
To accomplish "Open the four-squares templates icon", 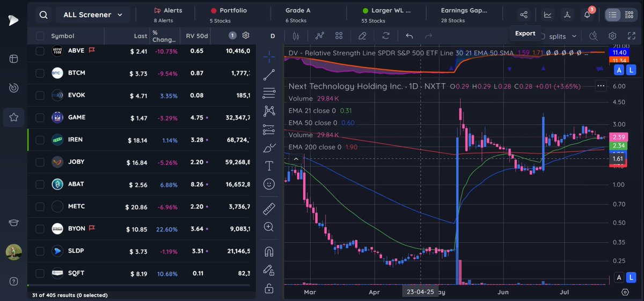I will click(x=339, y=36).
